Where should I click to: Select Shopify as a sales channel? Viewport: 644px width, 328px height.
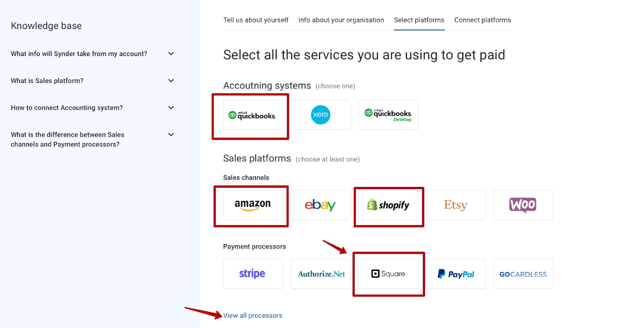pos(388,205)
